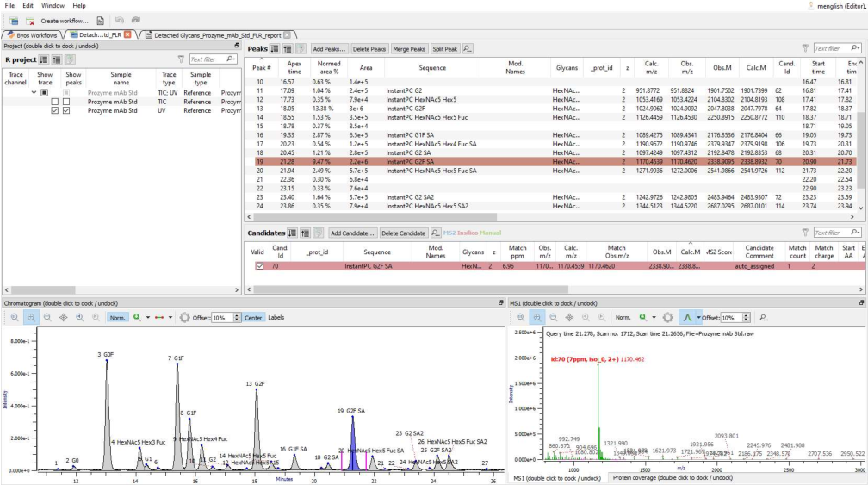Click the filter funnel icon in Project panel
Viewport: 868px width, 485px height.
pos(181,59)
